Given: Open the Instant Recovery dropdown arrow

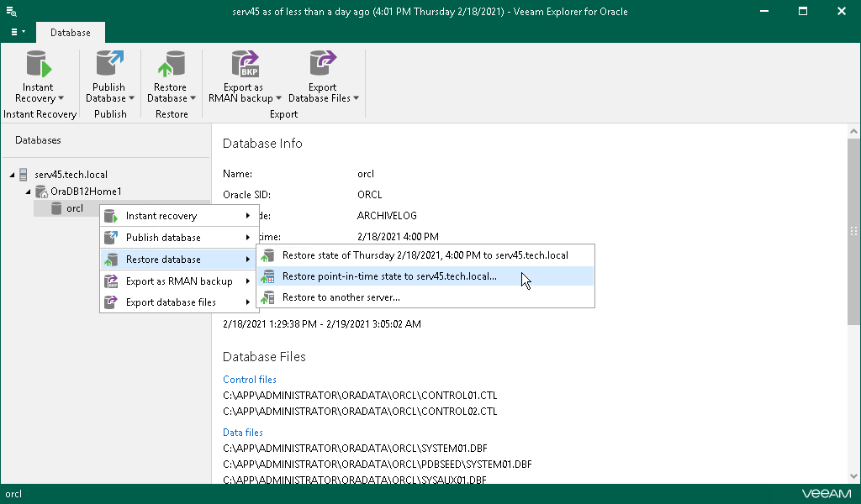Looking at the screenshot, I should pyautogui.click(x=61, y=98).
